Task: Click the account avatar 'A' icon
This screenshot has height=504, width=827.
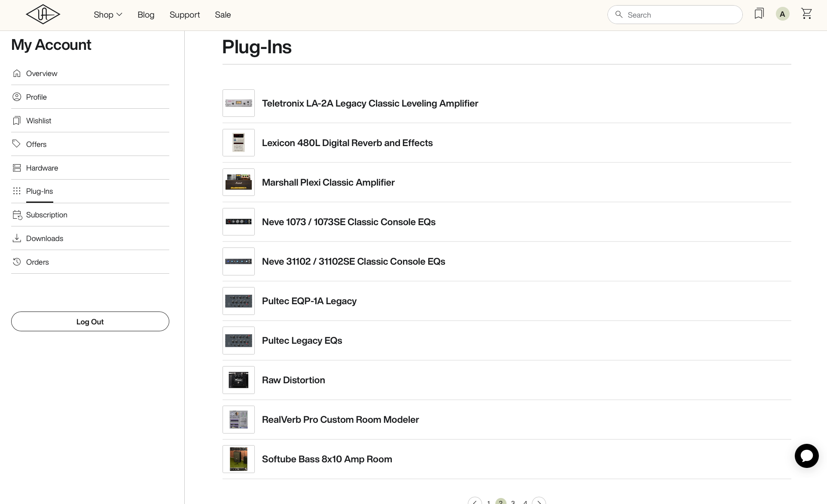Action: point(782,14)
